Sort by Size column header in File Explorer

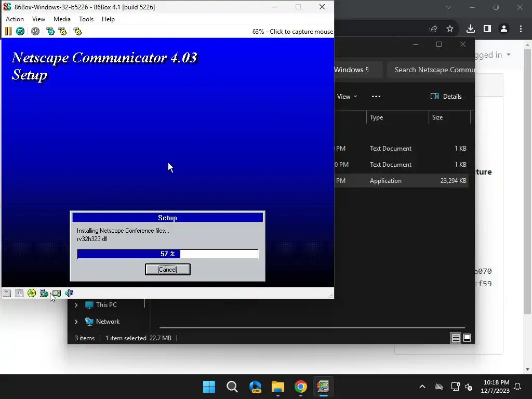pos(450,117)
